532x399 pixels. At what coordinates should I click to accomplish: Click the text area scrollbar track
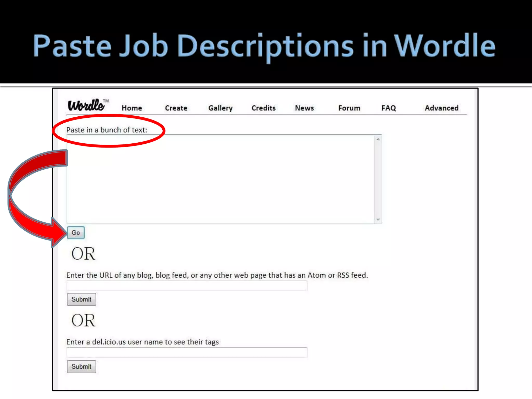tap(378, 179)
